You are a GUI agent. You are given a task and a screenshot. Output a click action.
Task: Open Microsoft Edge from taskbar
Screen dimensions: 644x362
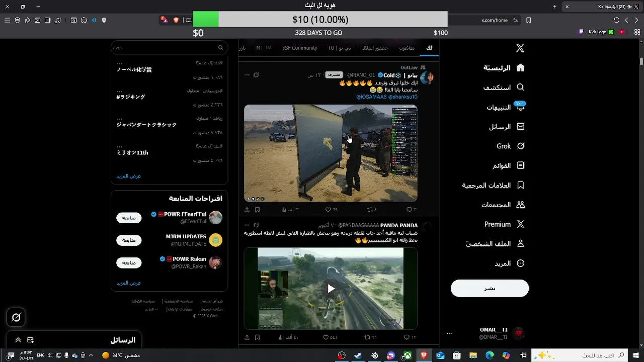point(490,355)
